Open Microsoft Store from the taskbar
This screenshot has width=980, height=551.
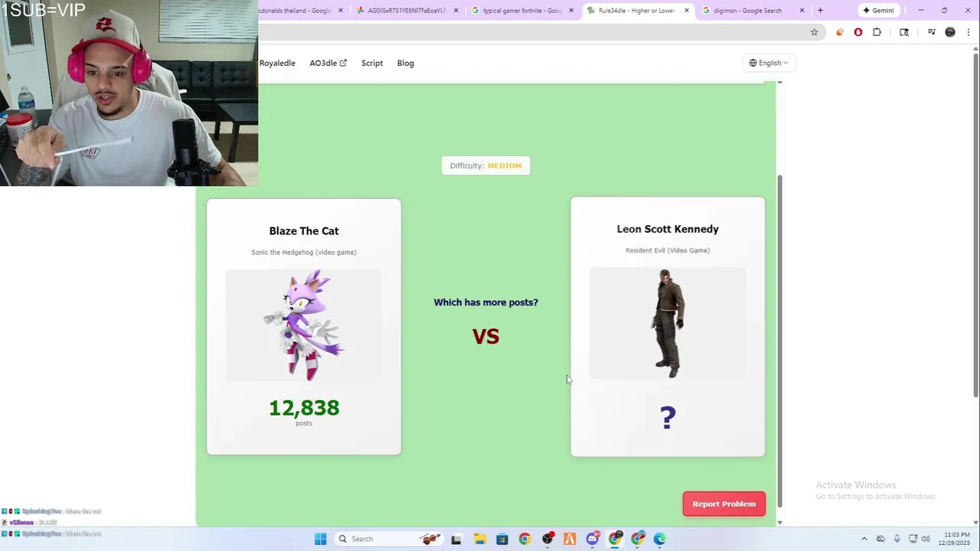click(x=502, y=539)
